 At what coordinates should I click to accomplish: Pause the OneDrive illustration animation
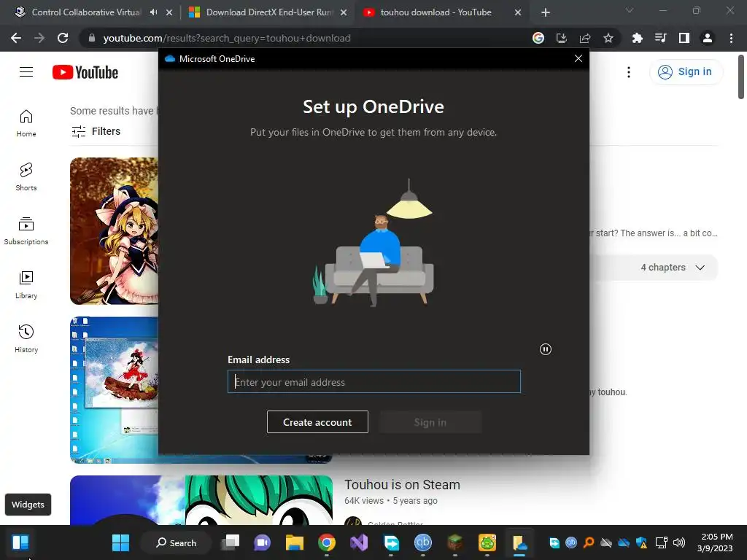coord(546,349)
